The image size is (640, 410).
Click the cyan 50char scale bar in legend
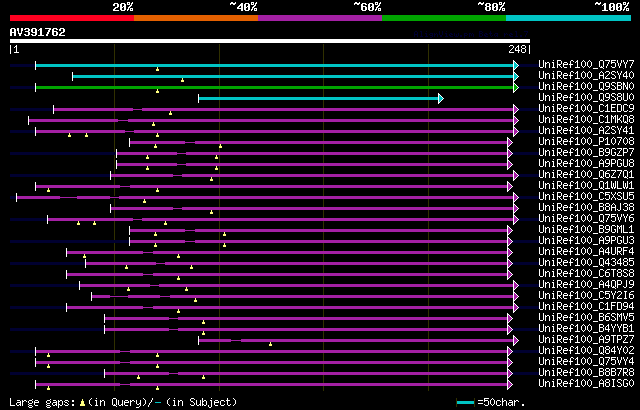[x=465, y=403]
